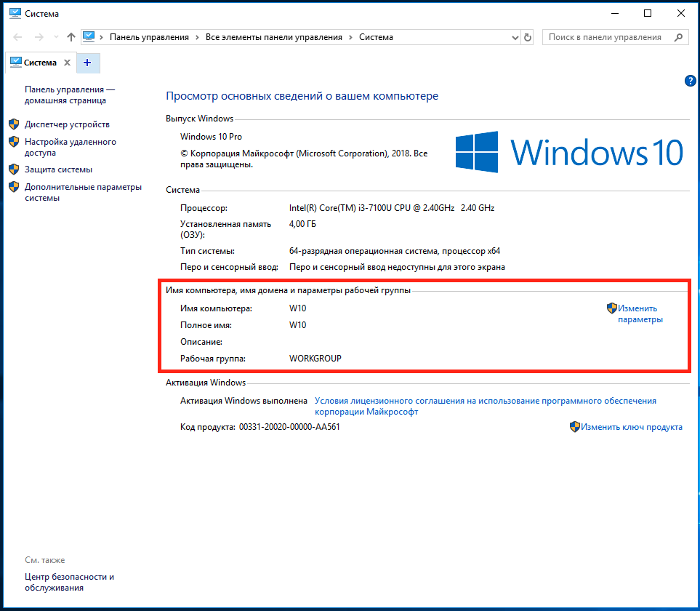Maximize the Система window

(648, 13)
